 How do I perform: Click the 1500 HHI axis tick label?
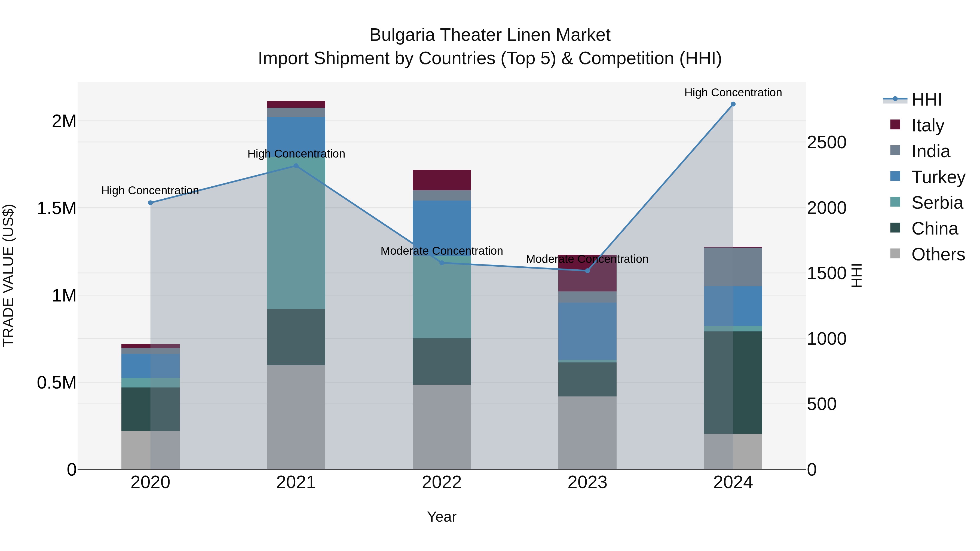click(827, 273)
